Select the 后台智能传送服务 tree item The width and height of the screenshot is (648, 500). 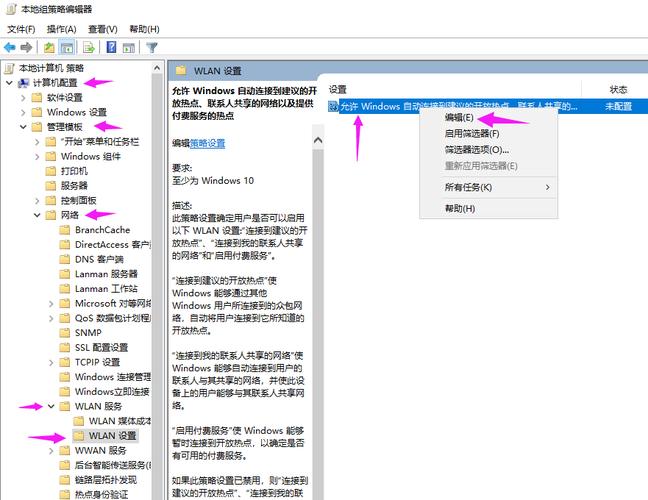click(x=113, y=465)
